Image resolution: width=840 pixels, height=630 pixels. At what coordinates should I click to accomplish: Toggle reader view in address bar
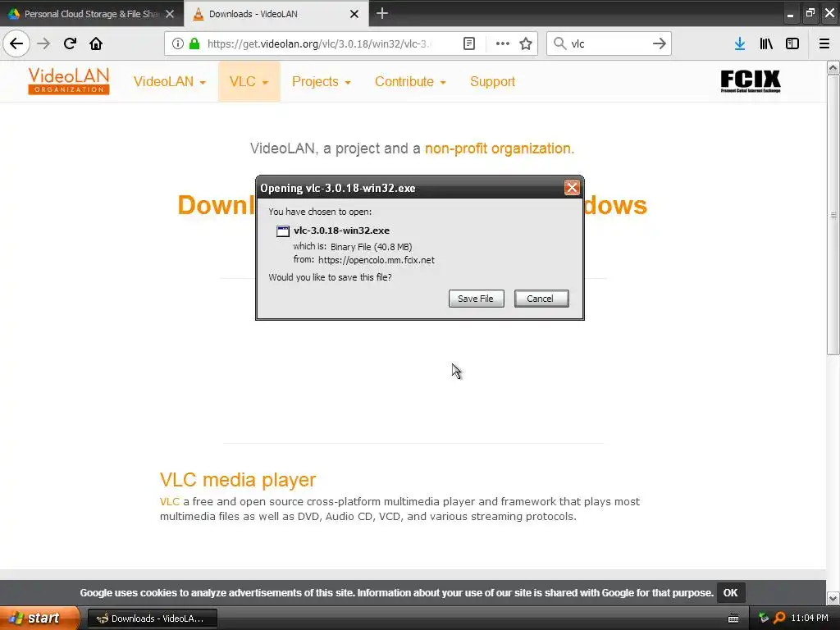468,43
